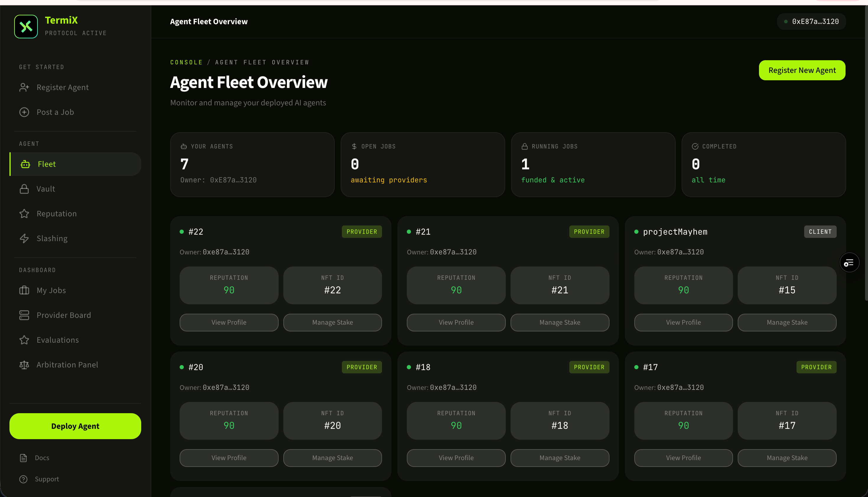868x497 pixels.
Task: Click the Register Agent person icon
Action: click(24, 87)
